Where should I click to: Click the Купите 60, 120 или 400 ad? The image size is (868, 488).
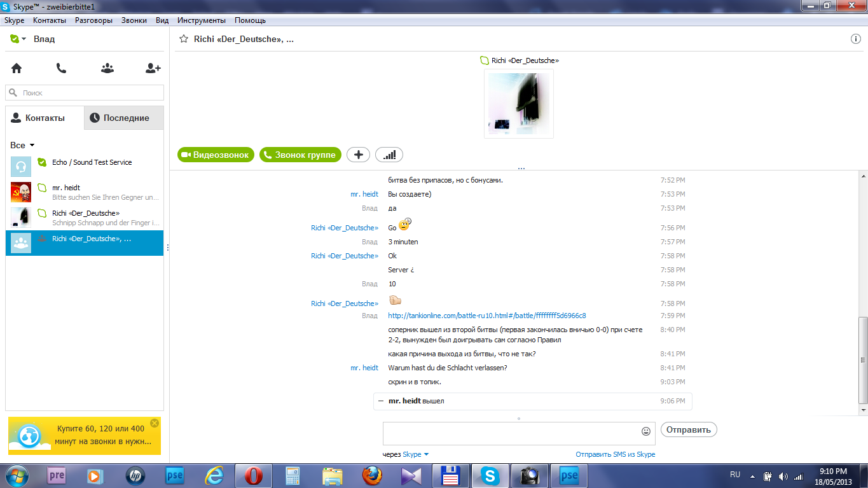(85, 436)
